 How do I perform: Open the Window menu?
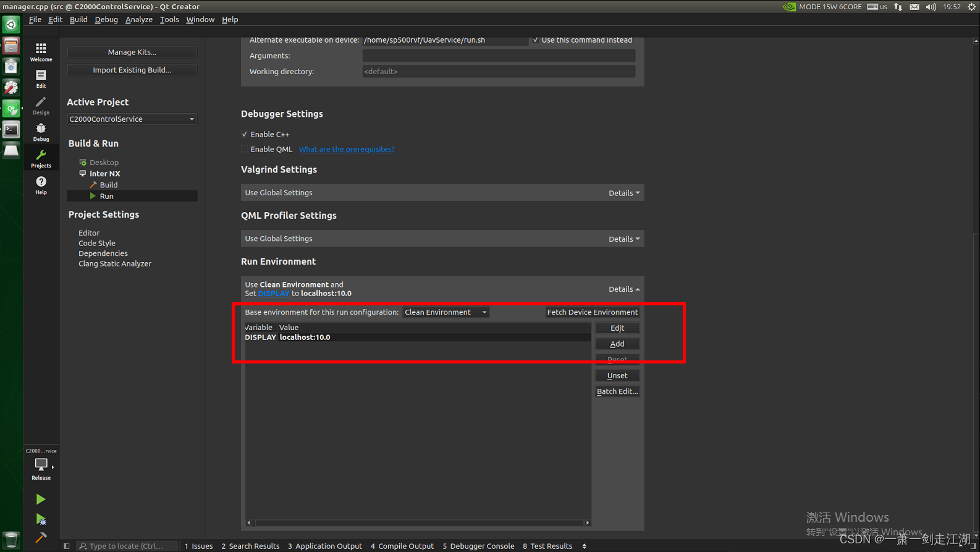point(200,19)
